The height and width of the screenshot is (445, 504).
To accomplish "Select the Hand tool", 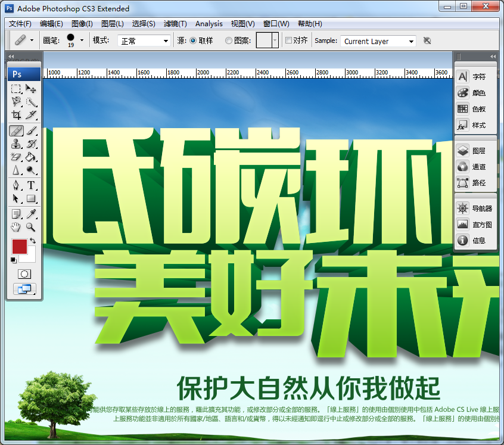I will pos(16,227).
